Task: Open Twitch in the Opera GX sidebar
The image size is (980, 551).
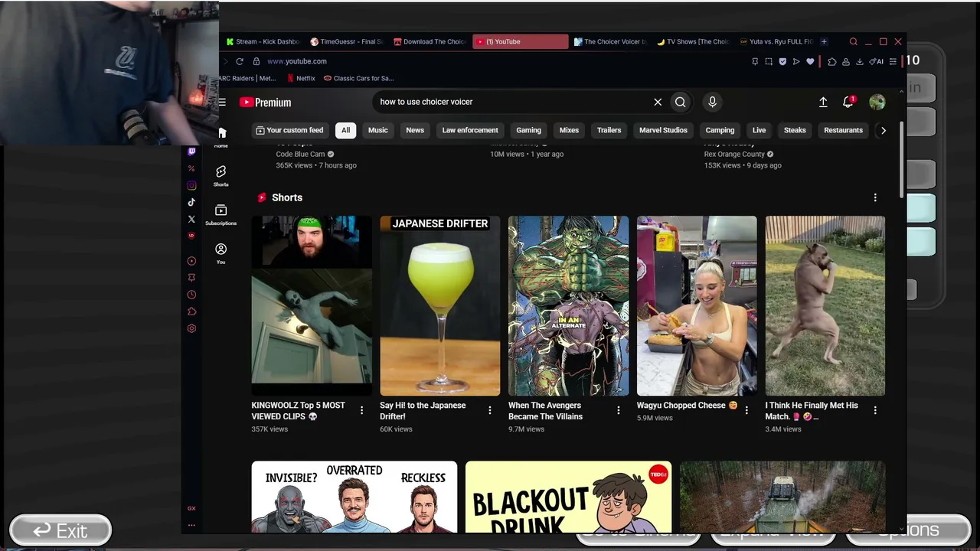Action: [191, 152]
